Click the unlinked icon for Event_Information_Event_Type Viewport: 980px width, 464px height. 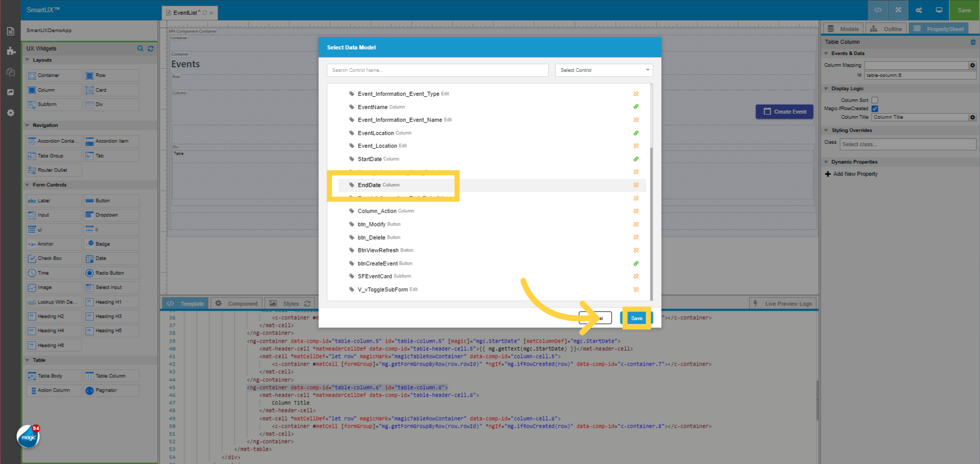(636, 94)
